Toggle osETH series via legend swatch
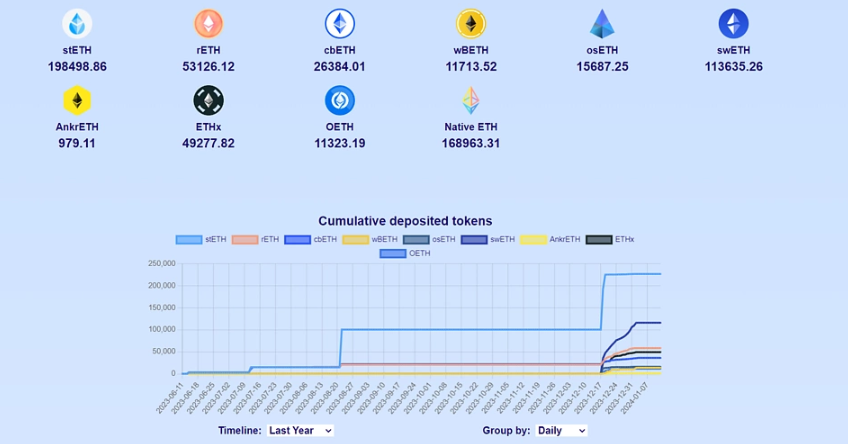 [416, 240]
